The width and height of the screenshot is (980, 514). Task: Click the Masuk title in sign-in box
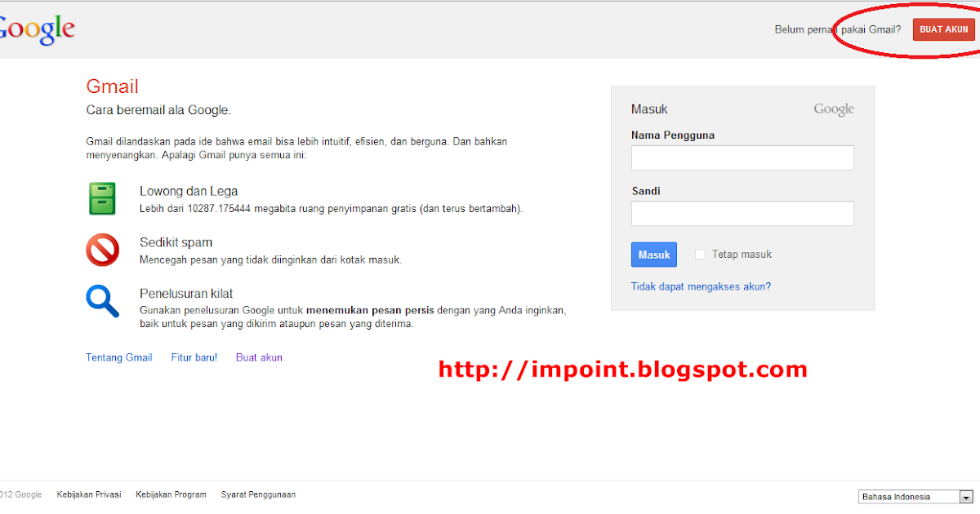[649, 109]
